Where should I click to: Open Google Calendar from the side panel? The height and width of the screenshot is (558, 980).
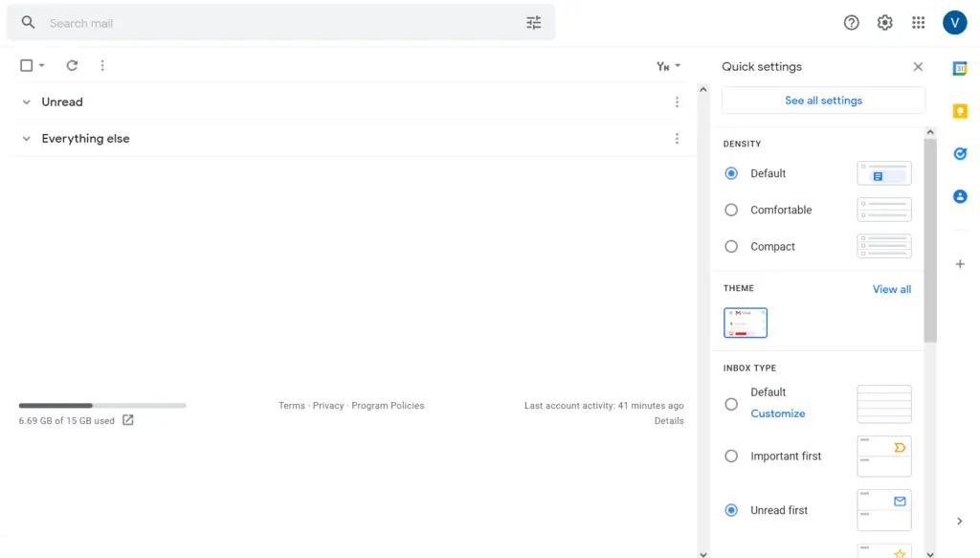tap(960, 69)
